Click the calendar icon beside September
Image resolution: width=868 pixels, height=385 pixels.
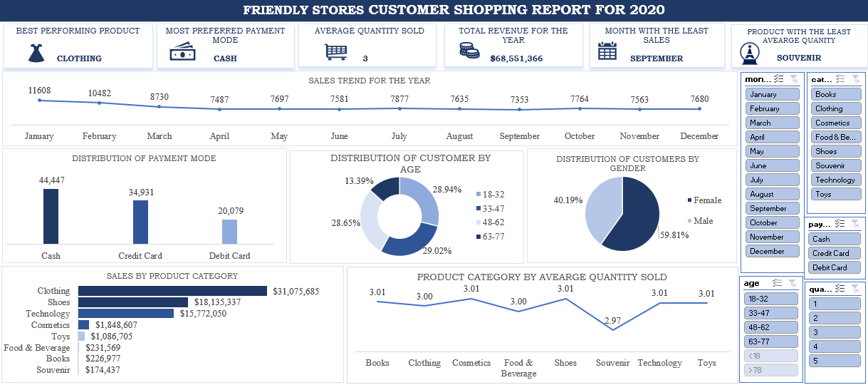(607, 51)
